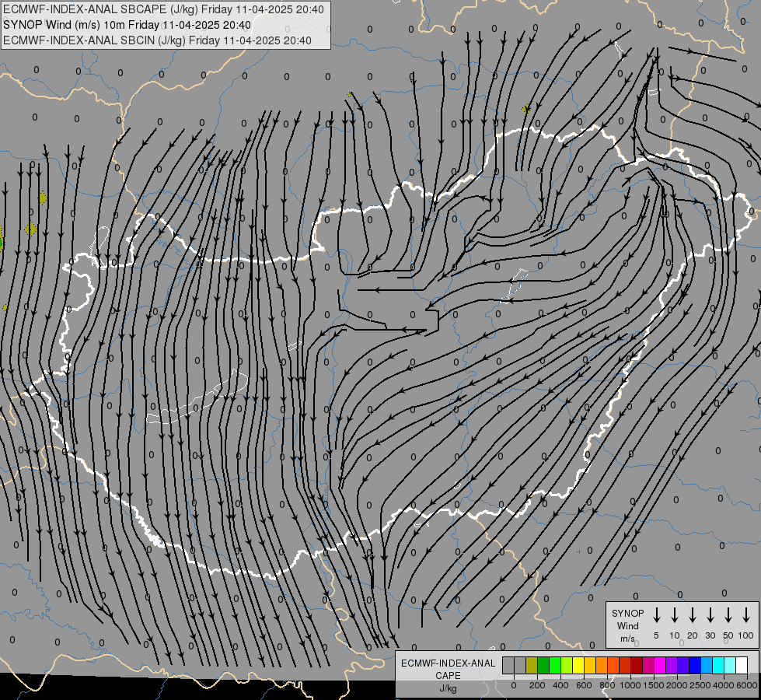Choose the orange-red CAPE swatch after 800
This screenshot has width=761, height=700.
pyautogui.click(x=613, y=665)
